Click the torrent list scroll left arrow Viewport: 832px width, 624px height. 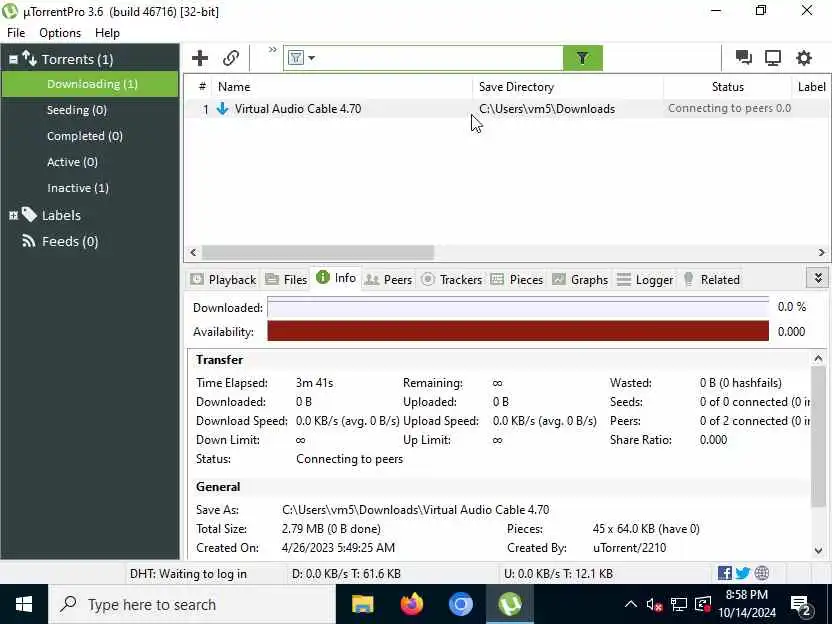(x=193, y=253)
